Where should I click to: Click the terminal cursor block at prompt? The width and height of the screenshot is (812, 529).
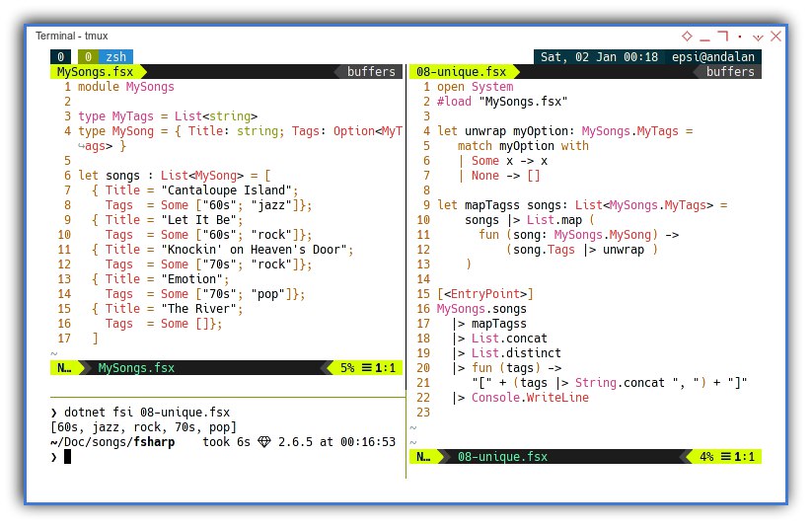pos(67,457)
